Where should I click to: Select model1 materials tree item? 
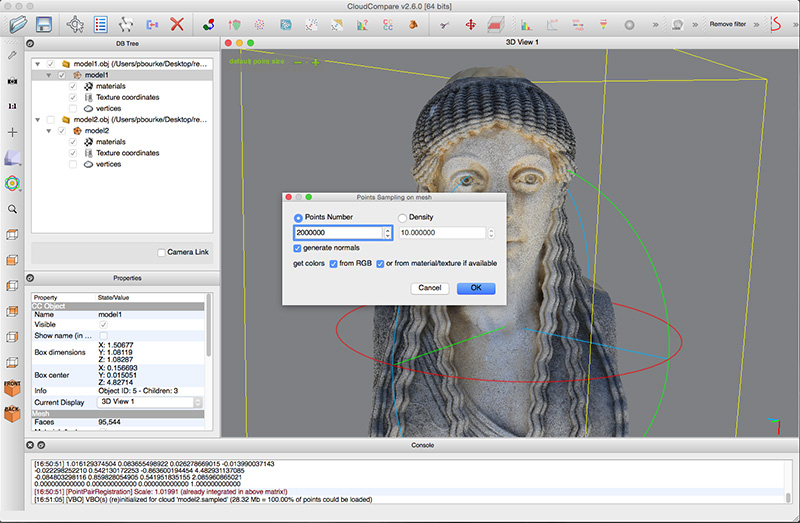coord(110,86)
